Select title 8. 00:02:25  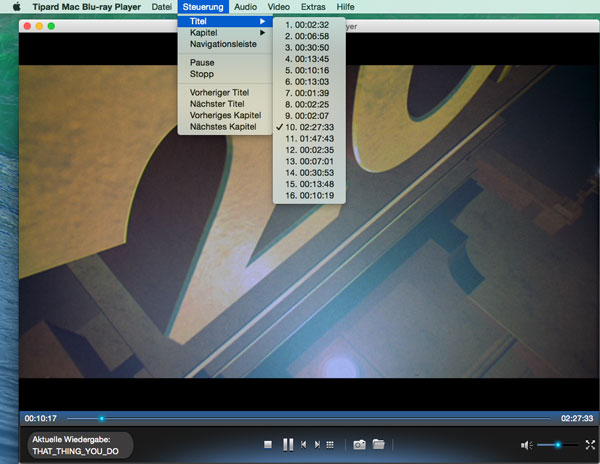309,105
